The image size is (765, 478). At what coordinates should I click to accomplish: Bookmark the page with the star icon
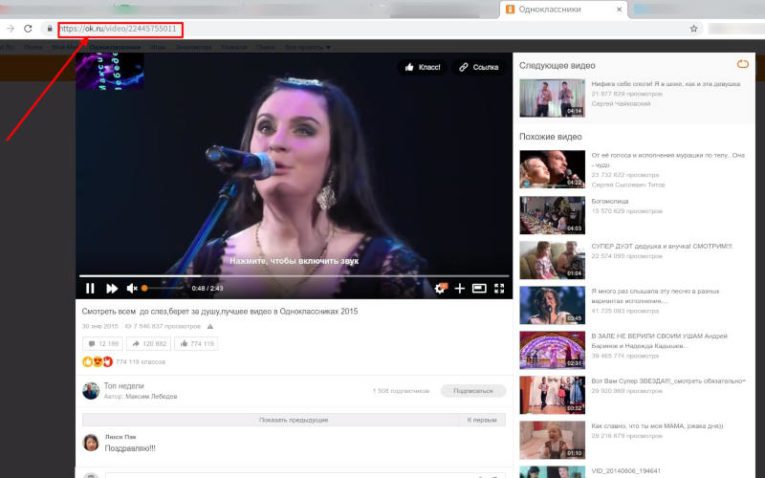(x=694, y=29)
